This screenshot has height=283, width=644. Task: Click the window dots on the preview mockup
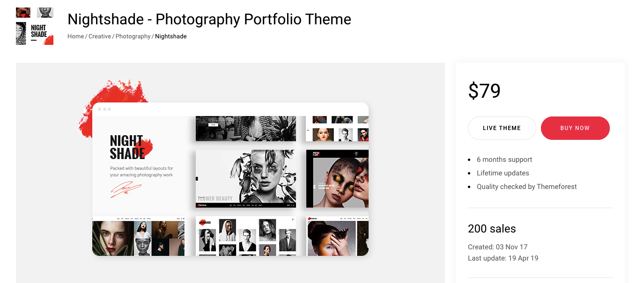104,109
